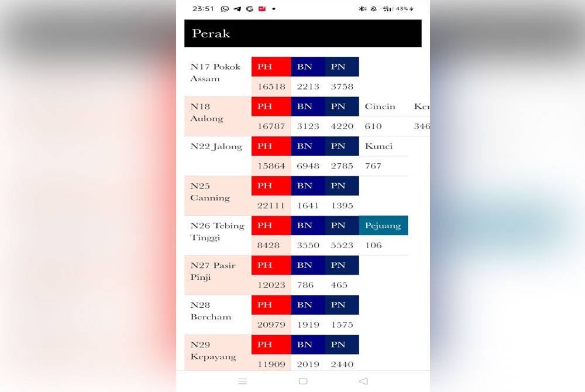Screen dimensions: 585x392
Task: Click the Kunci column under N22 Jalong
Action: (x=378, y=146)
